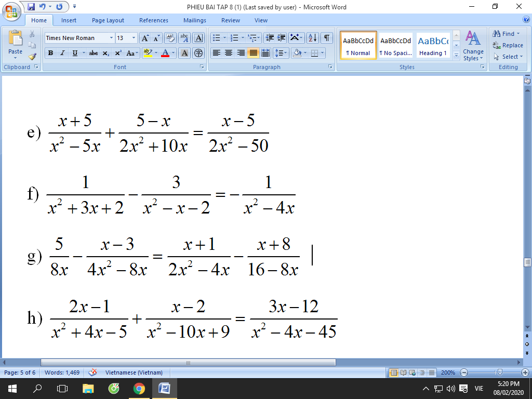Apply the Normal style
The image size is (532, 399).
point(358,46)
